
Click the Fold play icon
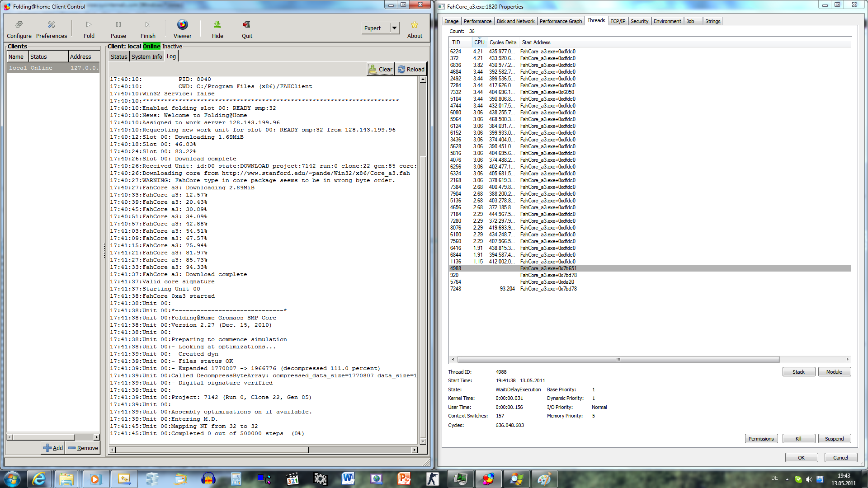pos(89,25)
